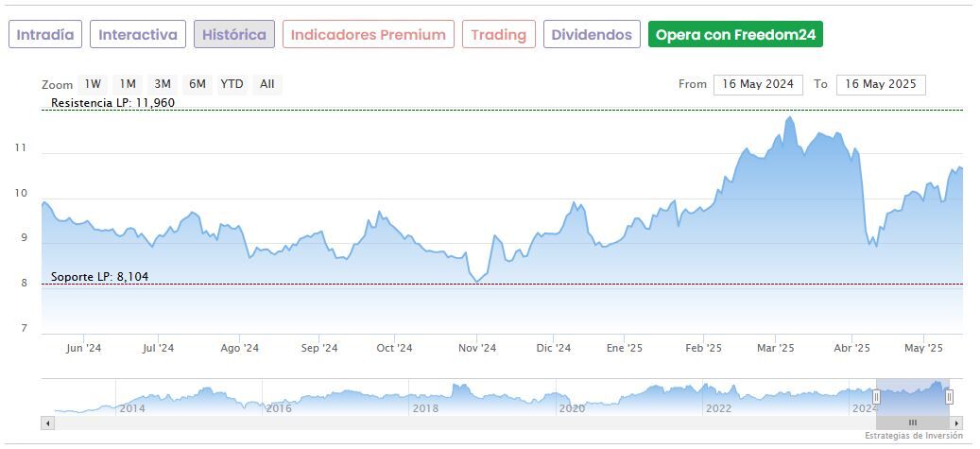Click the From date field
Image resolution: width=980 pixels, height=449 pixels.
coord(759,84)
